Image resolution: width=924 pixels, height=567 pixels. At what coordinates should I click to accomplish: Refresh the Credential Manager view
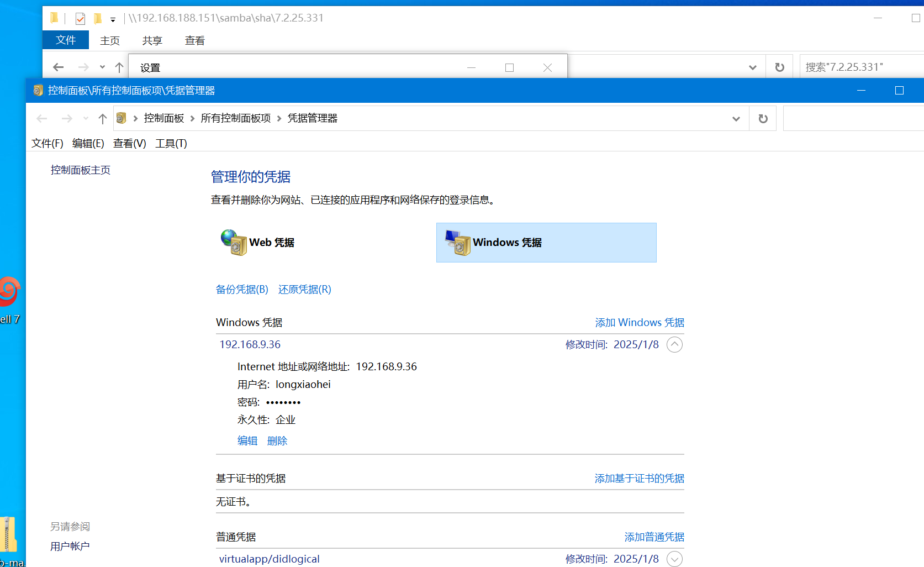tap(763, 118)
